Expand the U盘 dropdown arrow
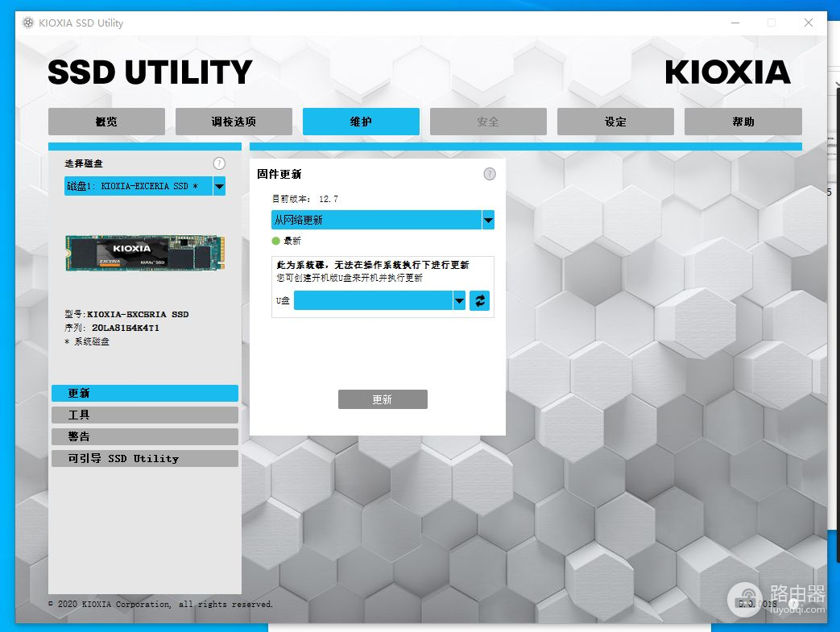The height and width of the screenshot is (632, 840). pyautogui.click(x=459, y=300)
